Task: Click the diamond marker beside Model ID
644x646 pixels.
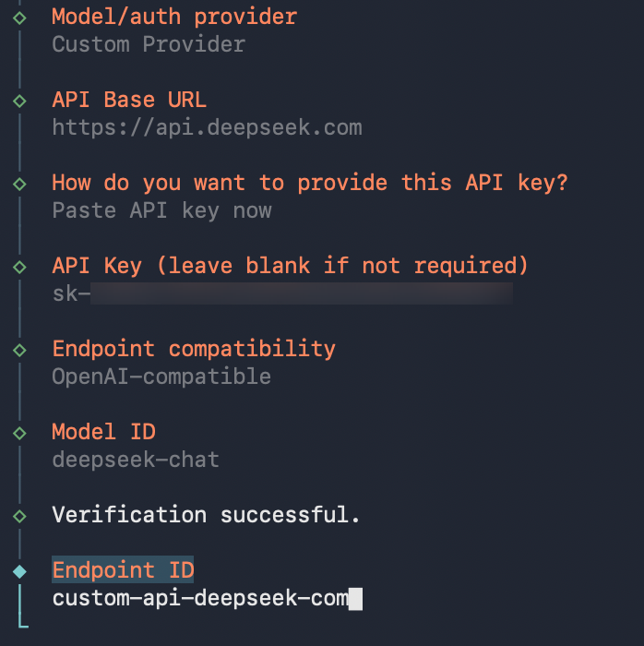Action: (x=19, y=432)
